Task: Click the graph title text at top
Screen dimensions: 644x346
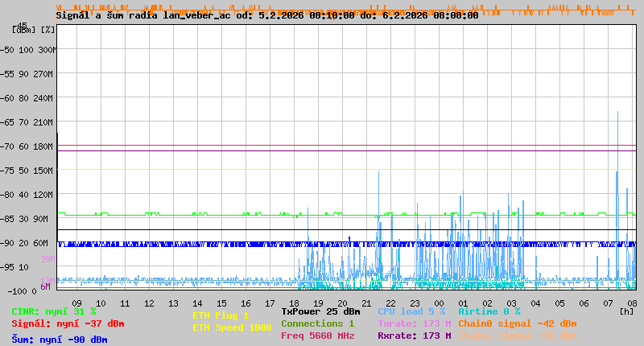Action: pos(266,15)
